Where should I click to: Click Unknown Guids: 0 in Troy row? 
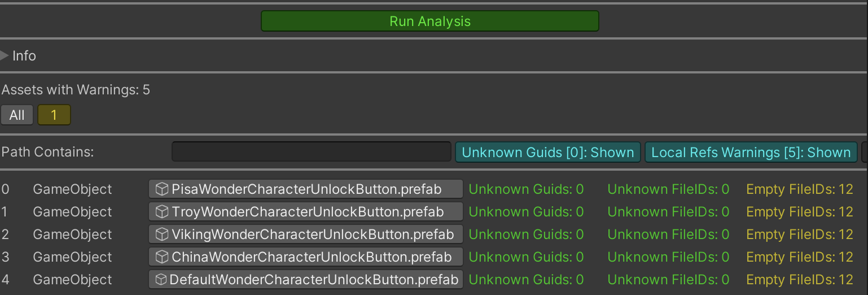526,212
